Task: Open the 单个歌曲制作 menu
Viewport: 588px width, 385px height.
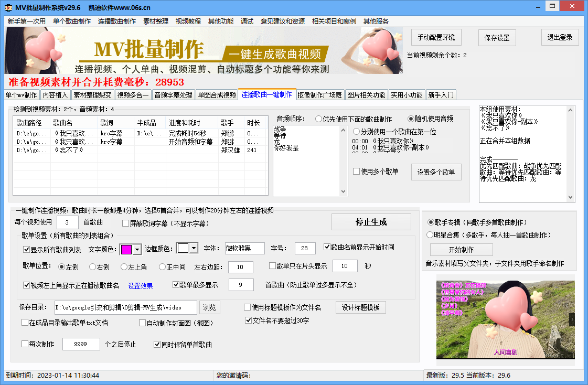Action: [x=72, y=22]
